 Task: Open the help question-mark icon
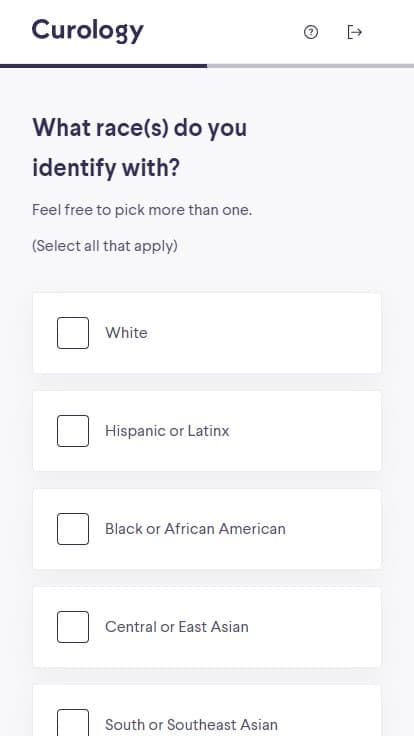(x=311, y=32)
